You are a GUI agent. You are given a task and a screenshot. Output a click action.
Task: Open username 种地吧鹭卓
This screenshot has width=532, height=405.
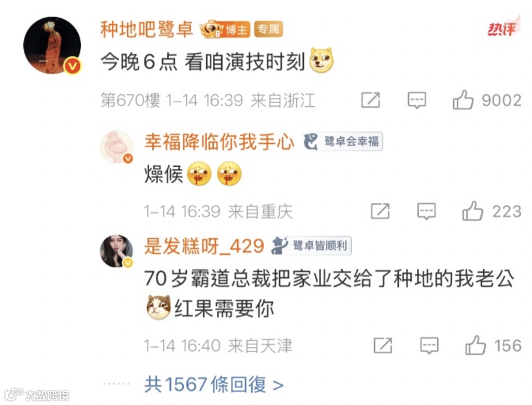click(x=147, y=30)
